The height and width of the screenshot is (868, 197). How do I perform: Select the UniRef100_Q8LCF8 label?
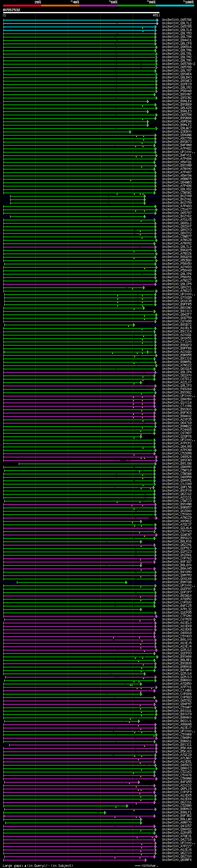coord(177,43)
